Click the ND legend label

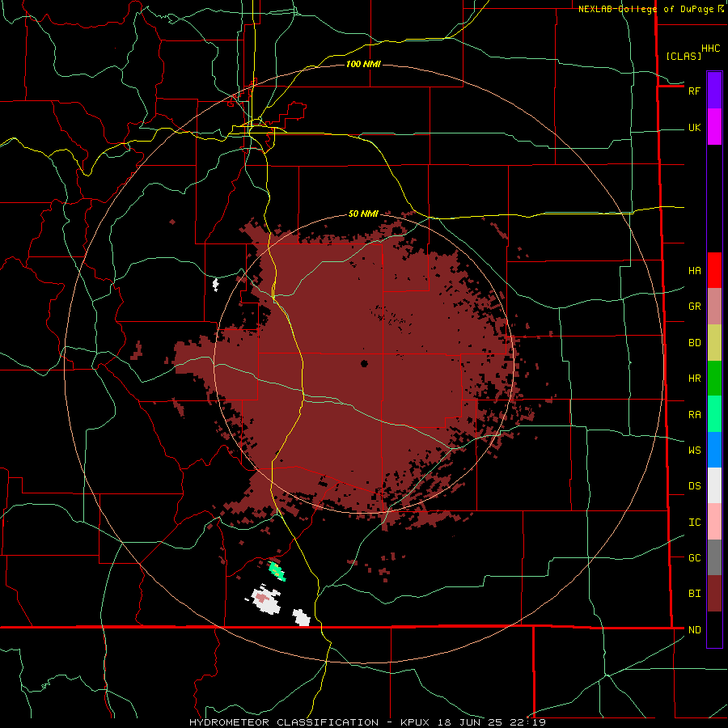[694, 630]
